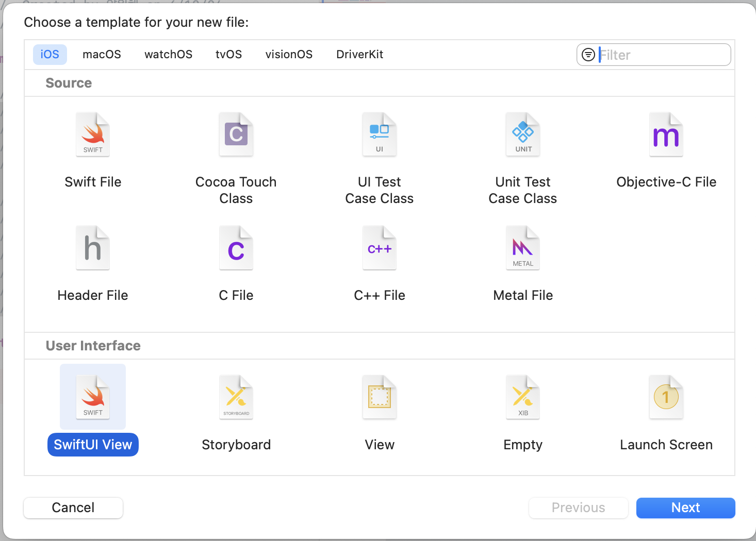The height and width of the screenshot is (541, 756).
Task: Click the SwiftUI View template icon
Action: click(x=93, y=397)
